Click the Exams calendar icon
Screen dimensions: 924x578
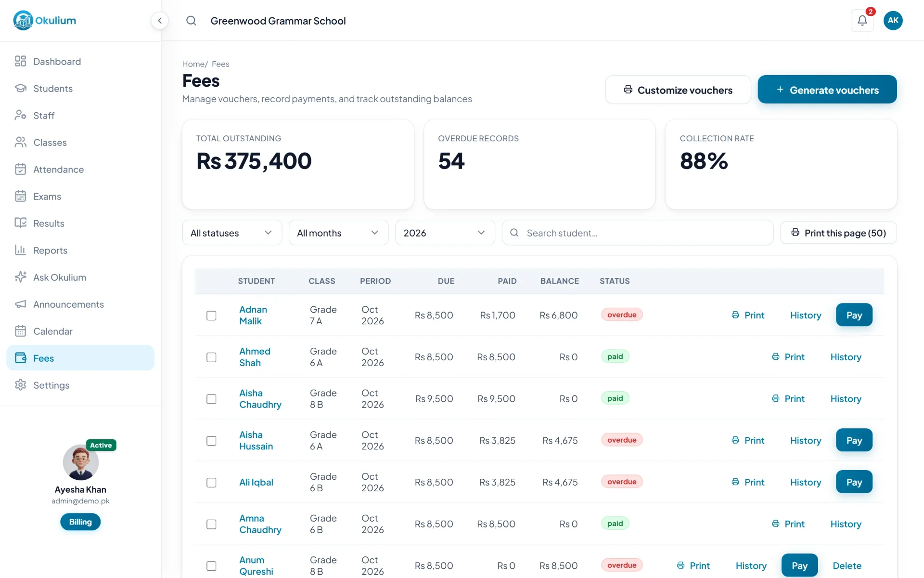(20, 196)
